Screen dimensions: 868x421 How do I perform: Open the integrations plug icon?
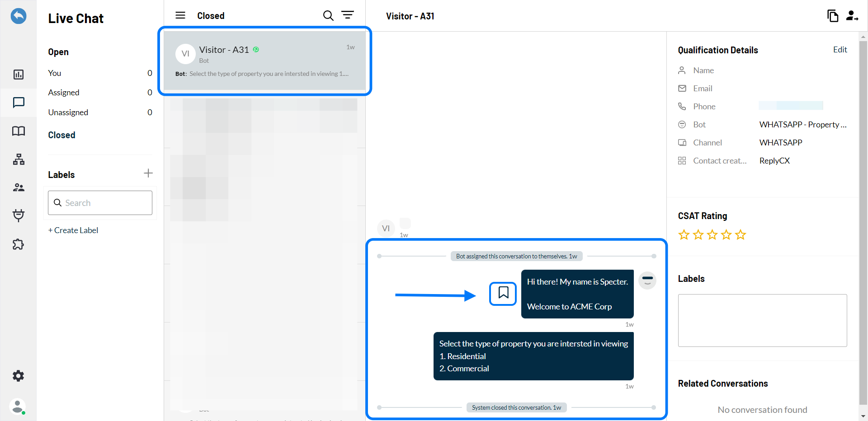(x=19, y=215)
